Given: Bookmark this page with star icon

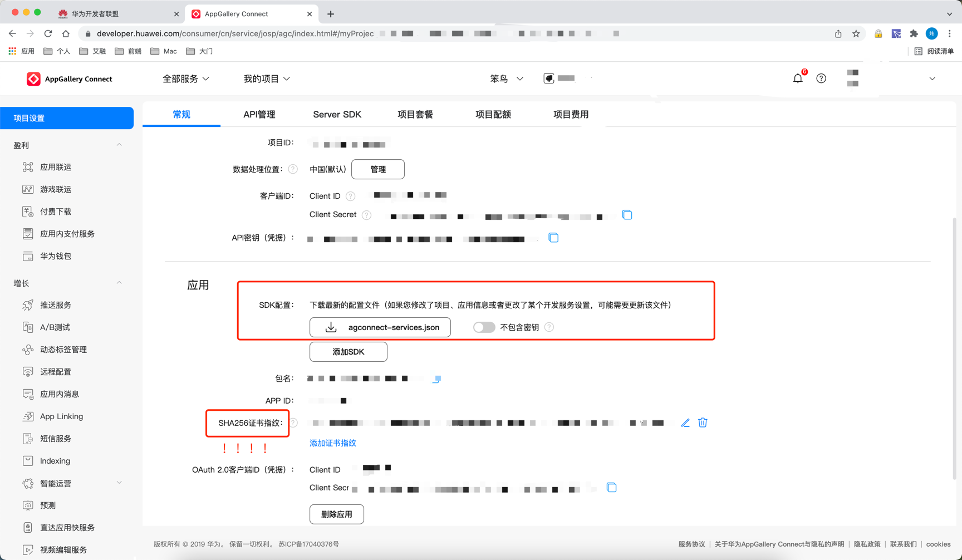Looking at the screenshot, I should pos(856,33).
